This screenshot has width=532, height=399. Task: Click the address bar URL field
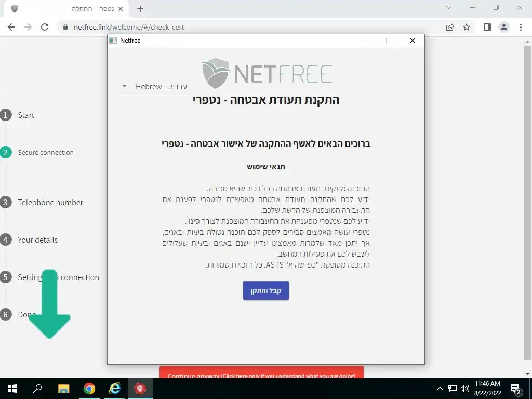pyautogui.click(x=250, y=27)
